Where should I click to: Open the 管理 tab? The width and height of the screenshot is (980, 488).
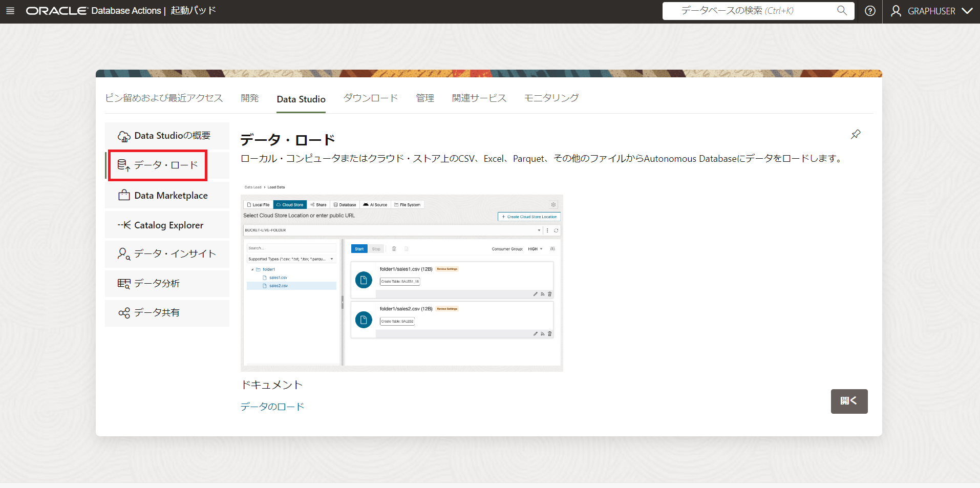[424, 98]
